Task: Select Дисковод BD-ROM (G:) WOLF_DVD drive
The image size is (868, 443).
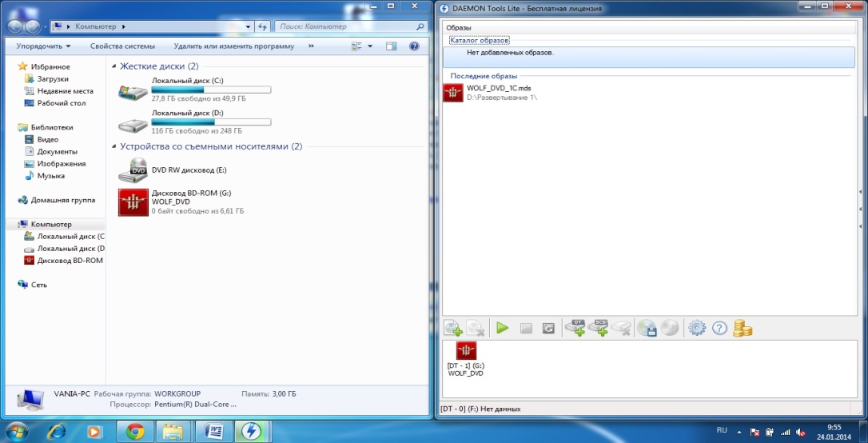Action: [x=181, y=202]
